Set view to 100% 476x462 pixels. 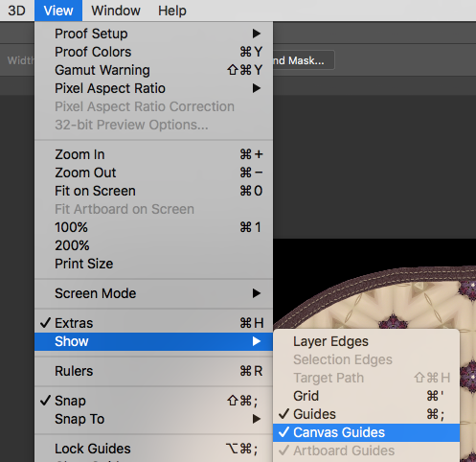(x=153, y=227)
